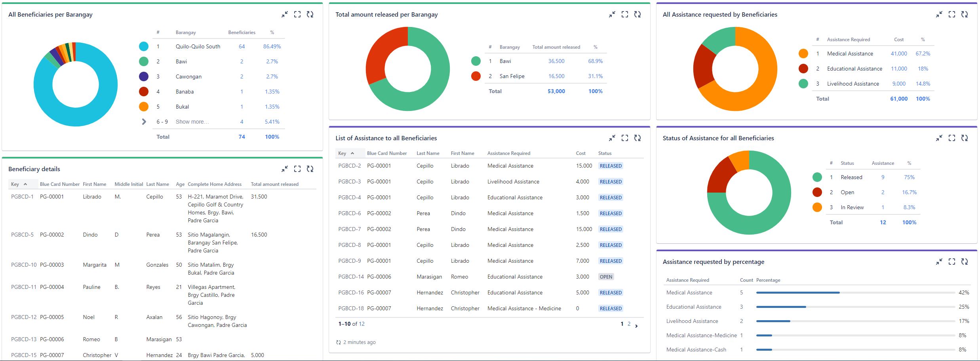Open the Quilo-Quilo South beneficiaries count 64

(x=242, y=46)
